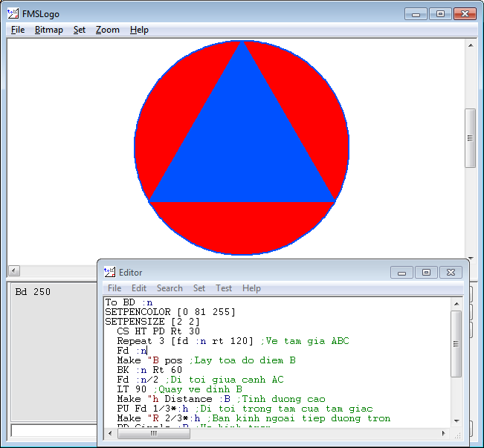Close the FMSLogo main window

[x=465, y=14]
